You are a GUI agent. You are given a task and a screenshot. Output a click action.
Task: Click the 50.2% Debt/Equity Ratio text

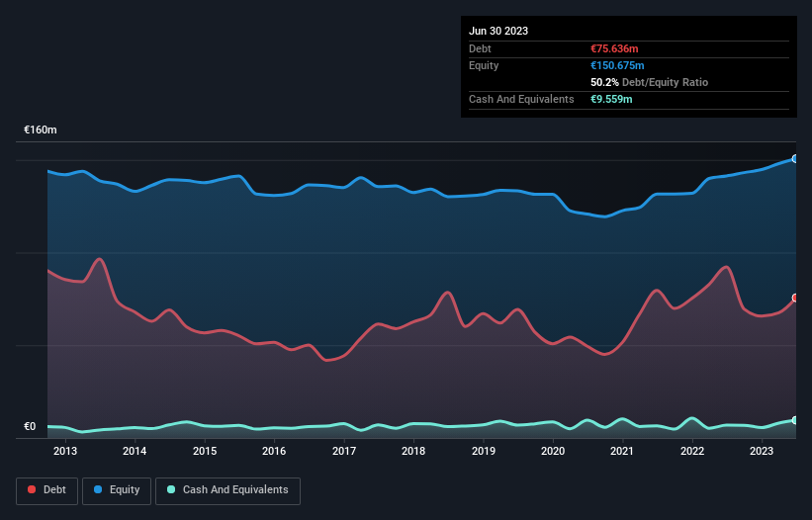[649, 82]
